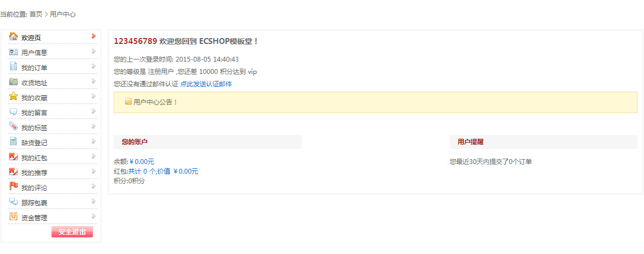This screenshot has width=644, height=254.
Task: Click the document icon next to 我的订单
Action: pos(13,66)
